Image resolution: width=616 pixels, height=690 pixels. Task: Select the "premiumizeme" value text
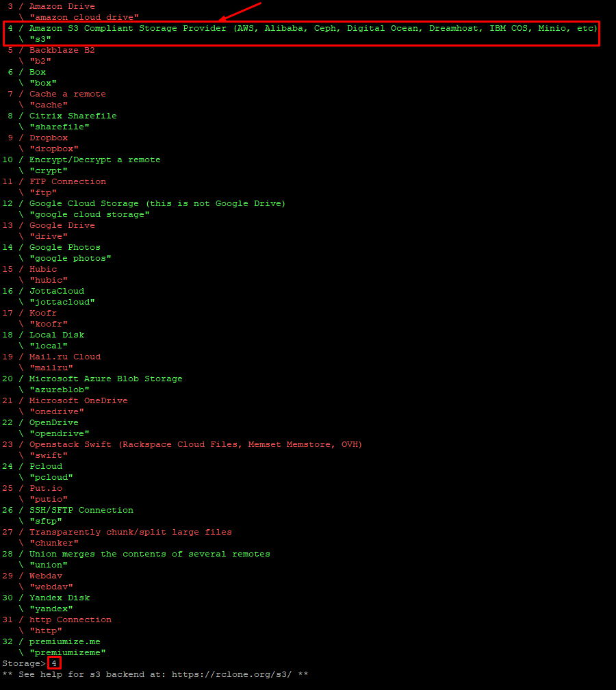[x=67, y=652]
